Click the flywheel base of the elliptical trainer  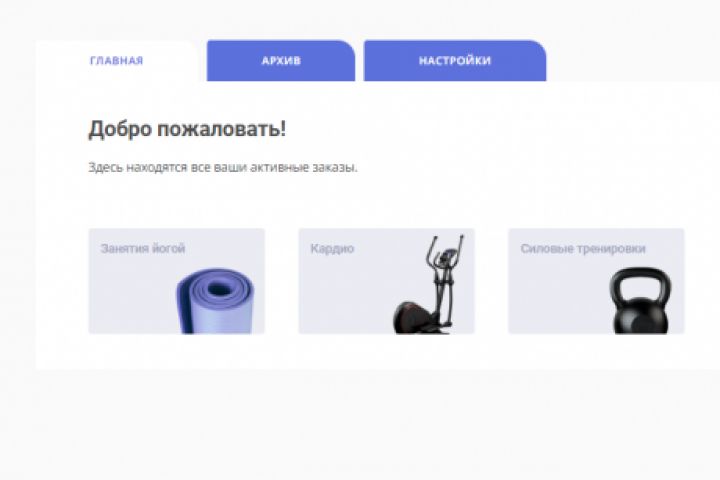pos(410,318)
